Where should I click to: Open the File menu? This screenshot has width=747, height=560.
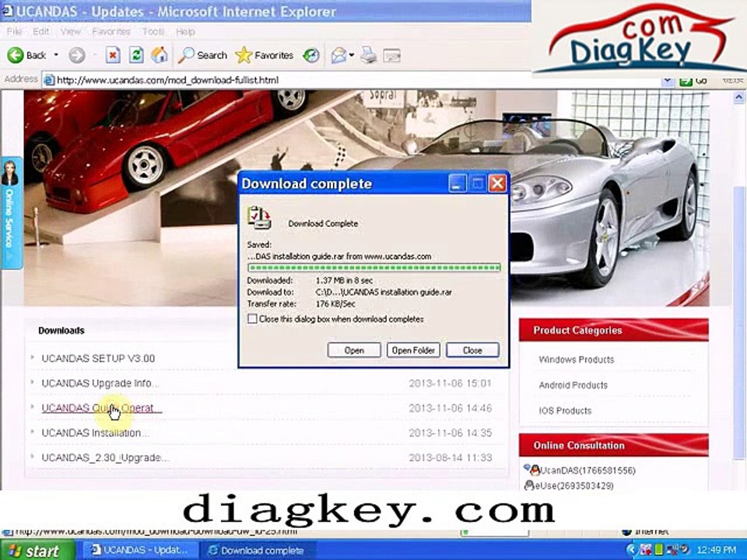coord(14,31)
